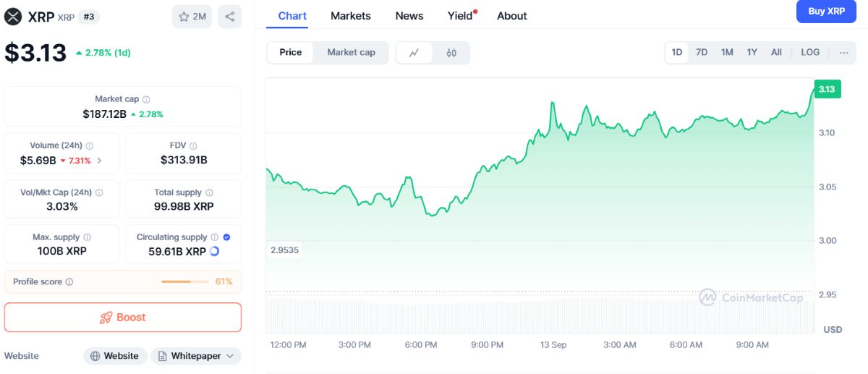Viewport: 868px width, 374px height.
Task: Open the Chart tab
Action: (x=292, y=16)
